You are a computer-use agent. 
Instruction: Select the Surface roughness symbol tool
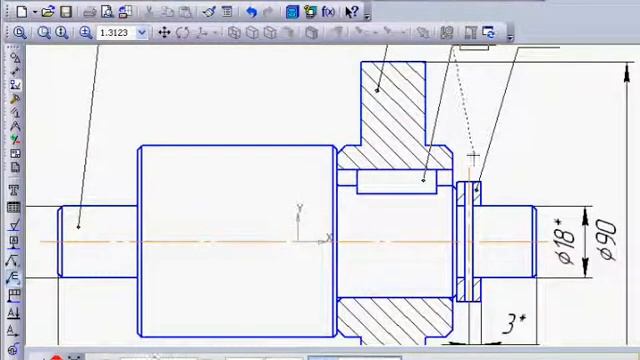point(14,225)
